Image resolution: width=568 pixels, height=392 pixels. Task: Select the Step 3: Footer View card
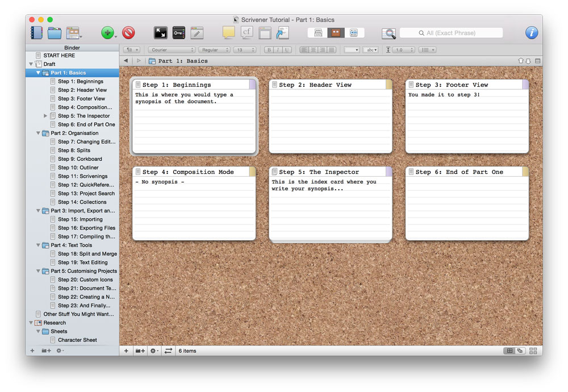pyautogui.click(x=467, y=116)
